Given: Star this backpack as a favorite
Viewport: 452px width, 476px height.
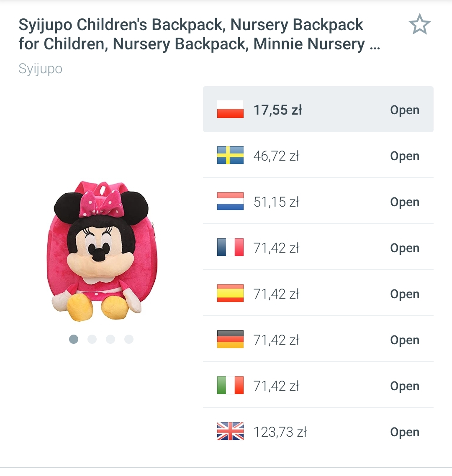Looking at the screenshot, I should tap(419, 25).
